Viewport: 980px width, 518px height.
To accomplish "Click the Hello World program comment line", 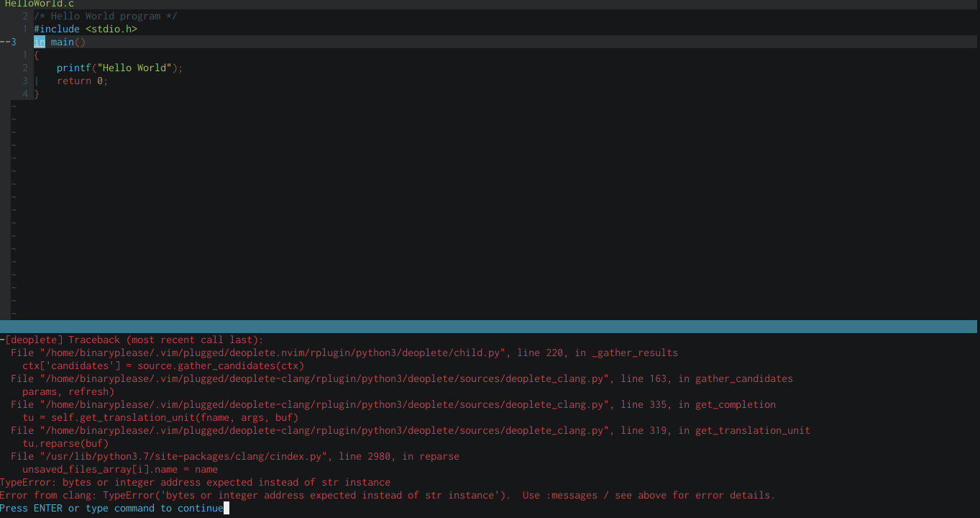I will coord(104,16).
